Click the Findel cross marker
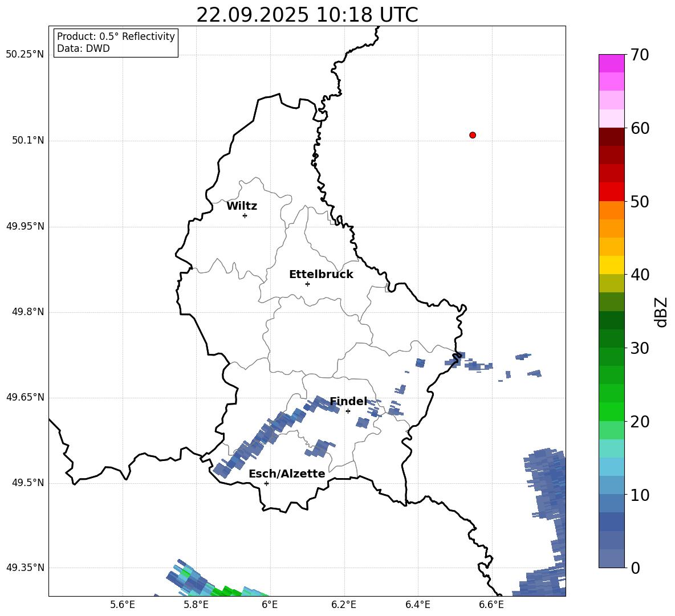 [x=348, y=411]
